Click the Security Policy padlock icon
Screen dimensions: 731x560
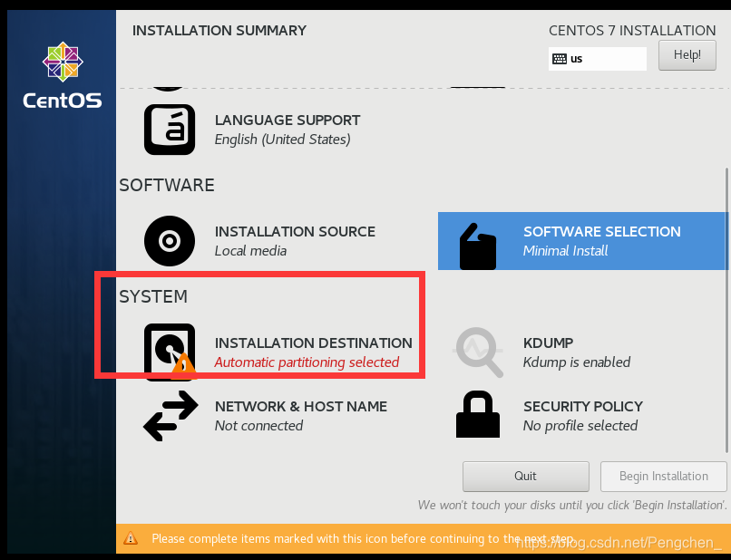click(x=478, y=414)
